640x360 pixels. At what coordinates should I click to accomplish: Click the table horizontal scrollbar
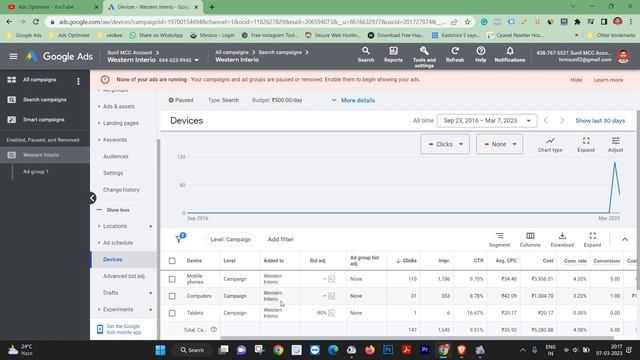[416, 338]
